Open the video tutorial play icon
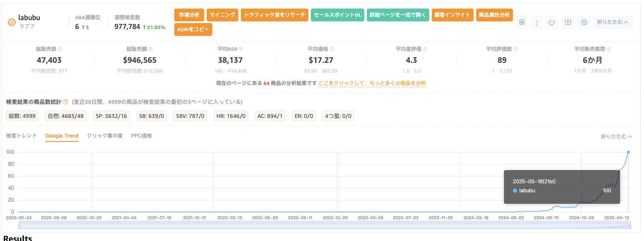 [x=568, y=22]
